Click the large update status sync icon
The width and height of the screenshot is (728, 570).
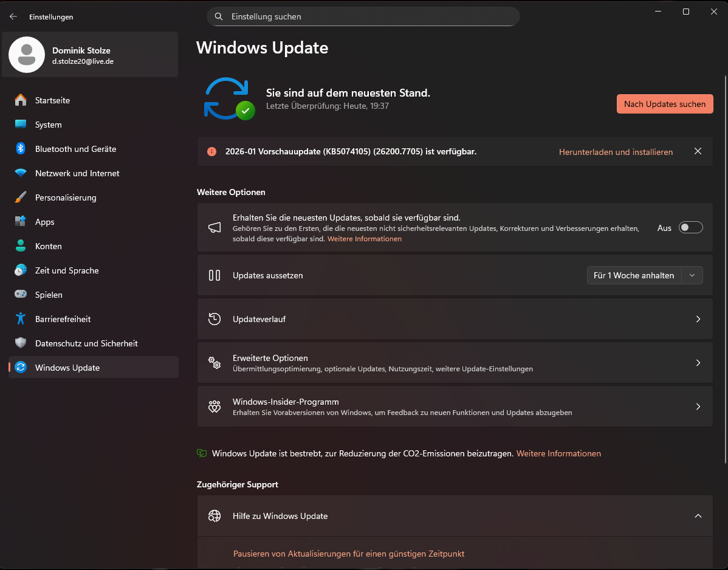pyautogui.click(x=229, y=99)
